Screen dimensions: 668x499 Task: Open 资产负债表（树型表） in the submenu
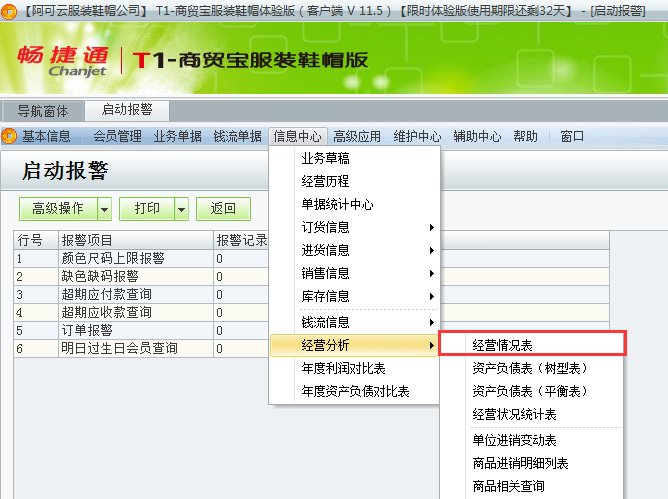pos(532,368)
